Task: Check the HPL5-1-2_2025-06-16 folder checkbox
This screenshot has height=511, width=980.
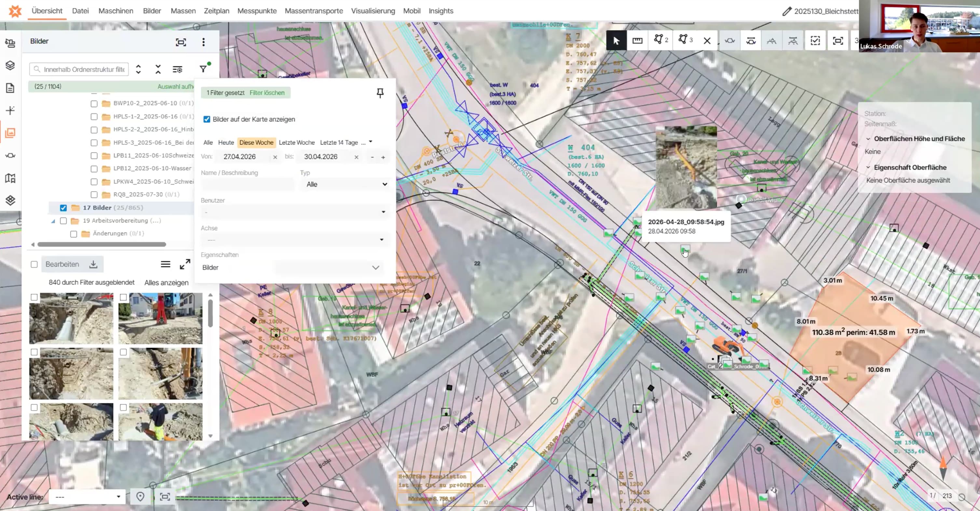Action: (94, 117)
